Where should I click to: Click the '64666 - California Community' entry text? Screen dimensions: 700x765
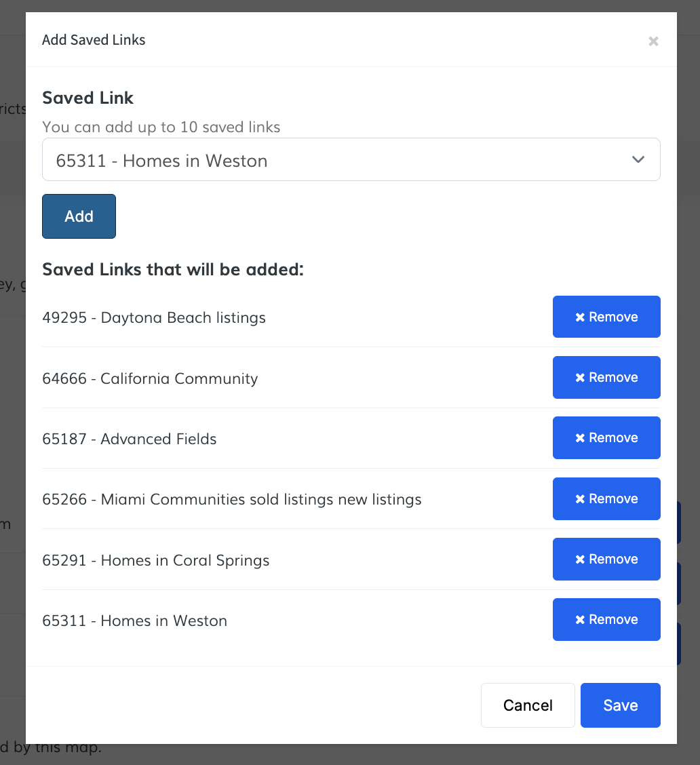[150, 378]
